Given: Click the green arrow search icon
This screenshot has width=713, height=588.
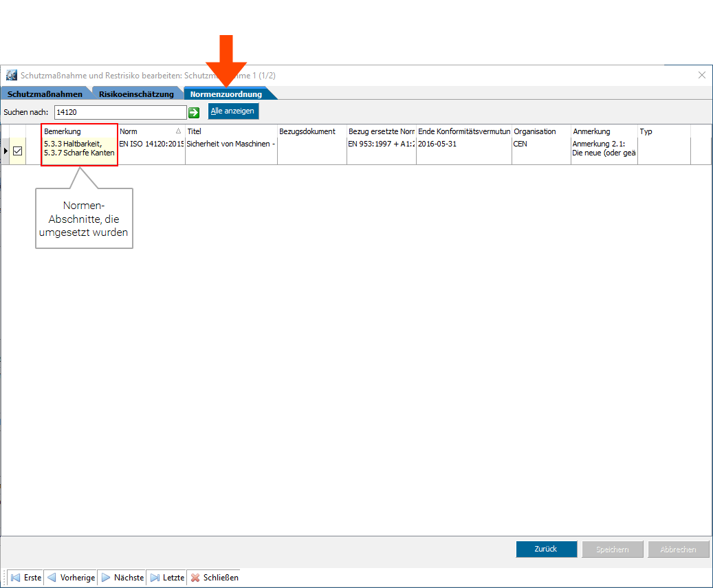Looking at the screenshot, I should click(x=194, y=112).
